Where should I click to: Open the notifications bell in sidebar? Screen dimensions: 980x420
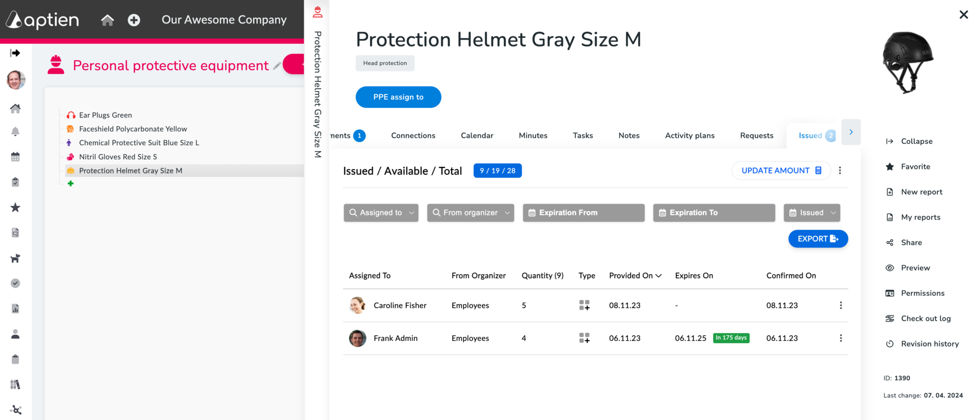click(15, 132)
